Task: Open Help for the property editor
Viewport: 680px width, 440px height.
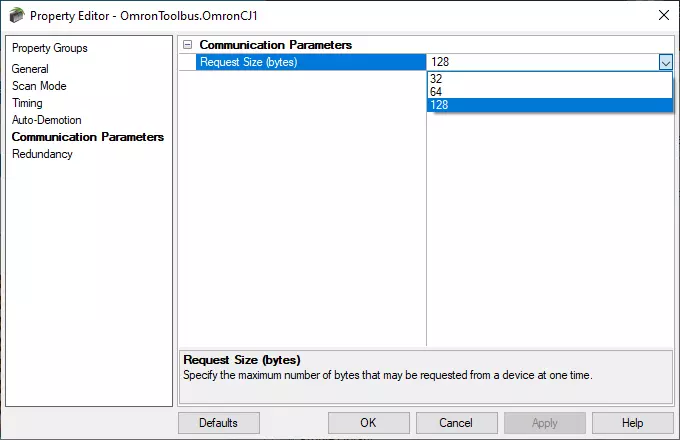Action: tap(633, 423)
